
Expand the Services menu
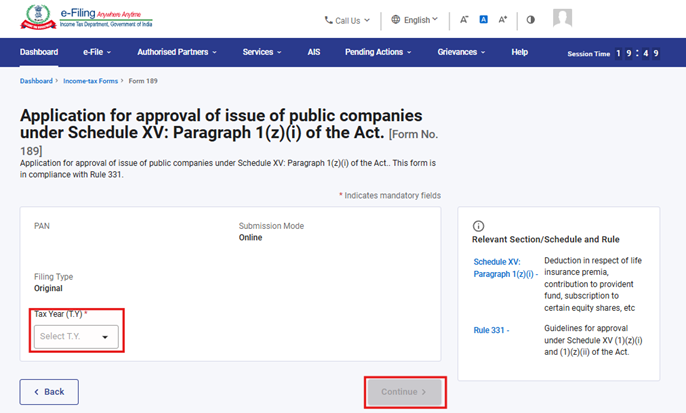[x=262, y=52]
